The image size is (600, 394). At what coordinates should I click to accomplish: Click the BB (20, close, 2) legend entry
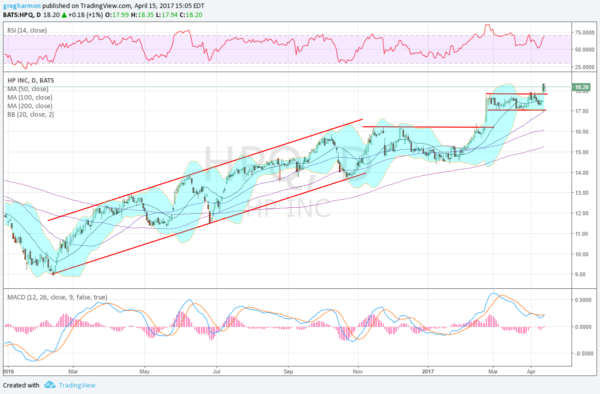point(31,114)
